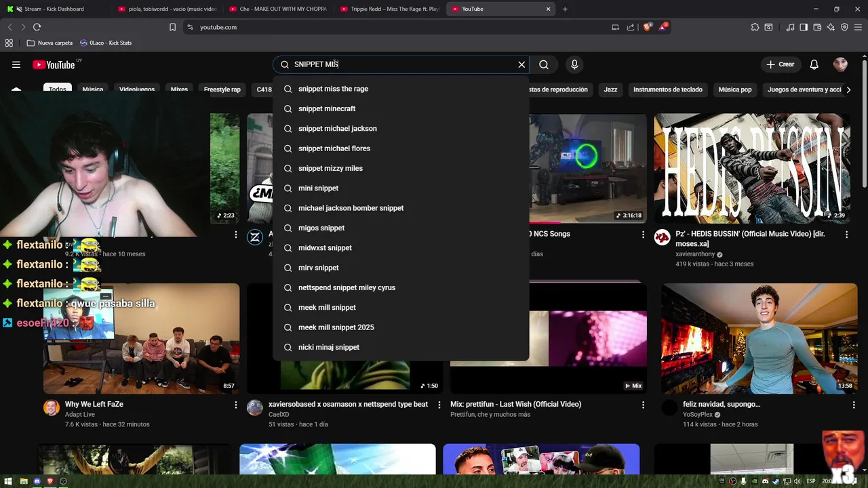
Task: Open "feliz navidad, supongo..." video thumbnail
Action: [759, 338]
